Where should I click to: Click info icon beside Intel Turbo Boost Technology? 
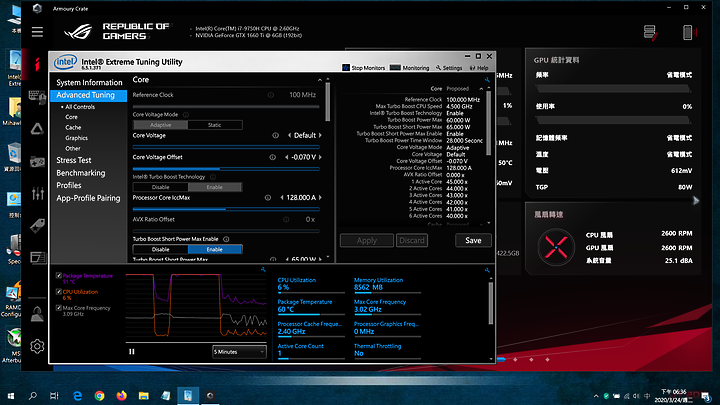pyautogui.click(x=213, y=177)
